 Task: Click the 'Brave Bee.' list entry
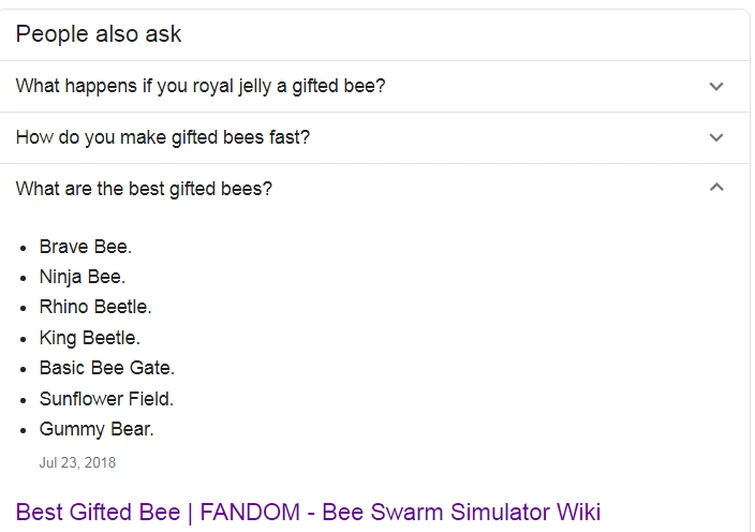tap(85, 246)
